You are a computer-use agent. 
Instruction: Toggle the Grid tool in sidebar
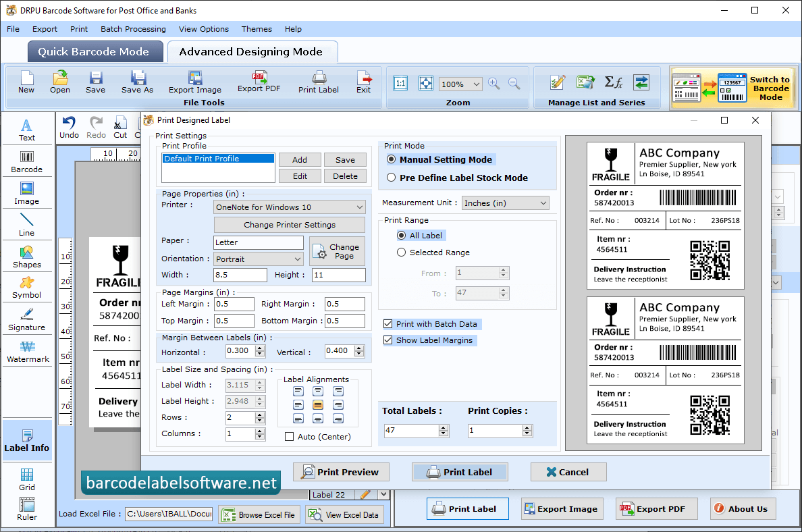pos(26,479)
